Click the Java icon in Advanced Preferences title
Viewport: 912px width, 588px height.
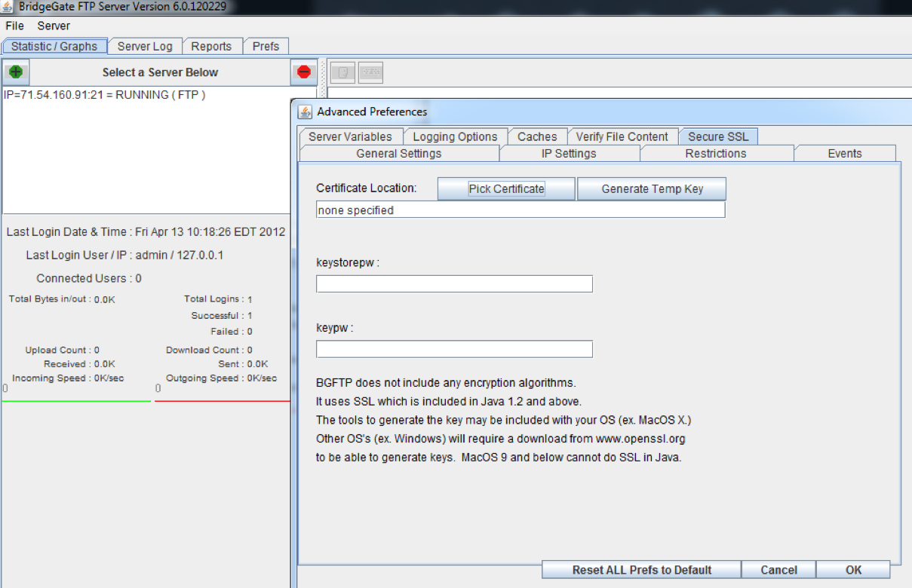[305, 112]
